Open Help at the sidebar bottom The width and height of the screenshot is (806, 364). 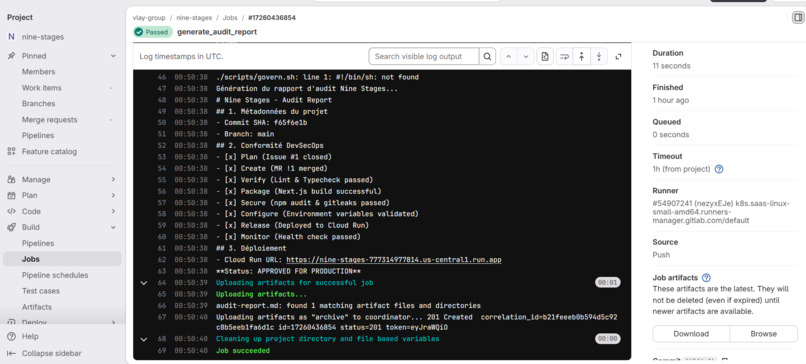point(30,336)
